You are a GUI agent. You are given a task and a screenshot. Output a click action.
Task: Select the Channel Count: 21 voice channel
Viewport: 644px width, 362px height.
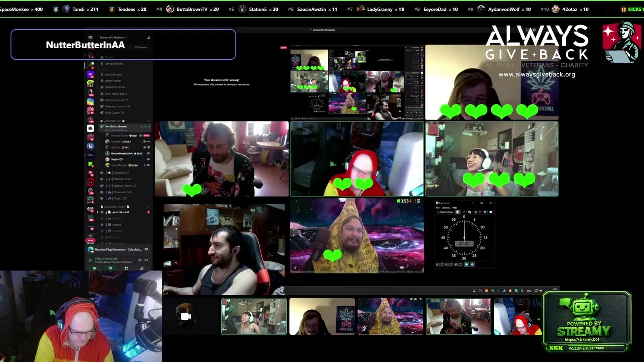click(x=117, y=100)
